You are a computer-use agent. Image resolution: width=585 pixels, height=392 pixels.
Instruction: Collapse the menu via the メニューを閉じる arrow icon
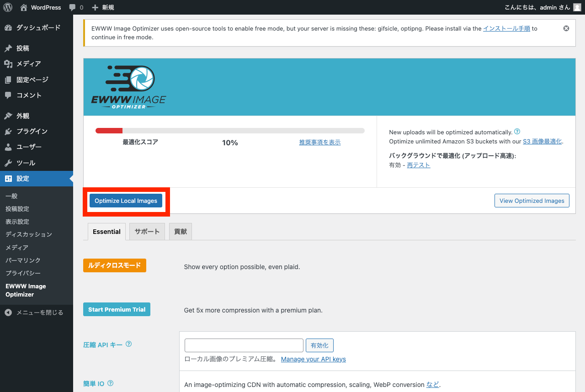pos(8,313)
